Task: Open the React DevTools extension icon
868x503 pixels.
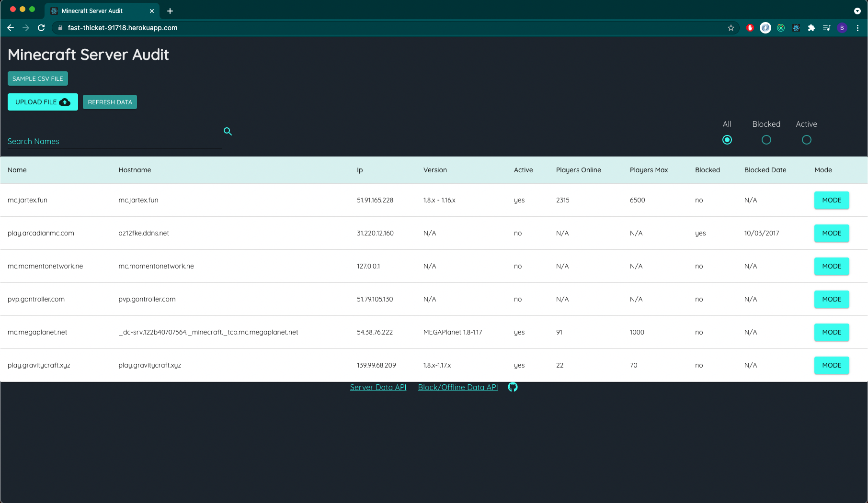Action: [796, 28]
